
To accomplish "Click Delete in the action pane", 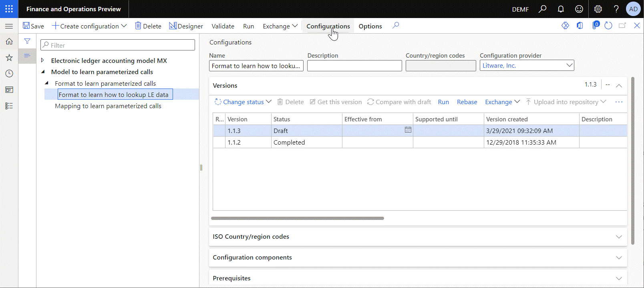I will (148, 26).
